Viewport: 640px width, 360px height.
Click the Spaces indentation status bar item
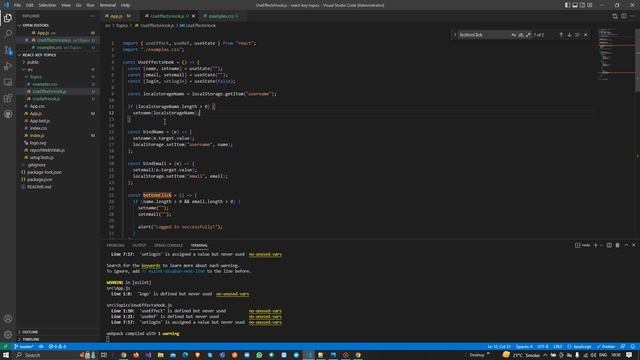coord(524,347)
